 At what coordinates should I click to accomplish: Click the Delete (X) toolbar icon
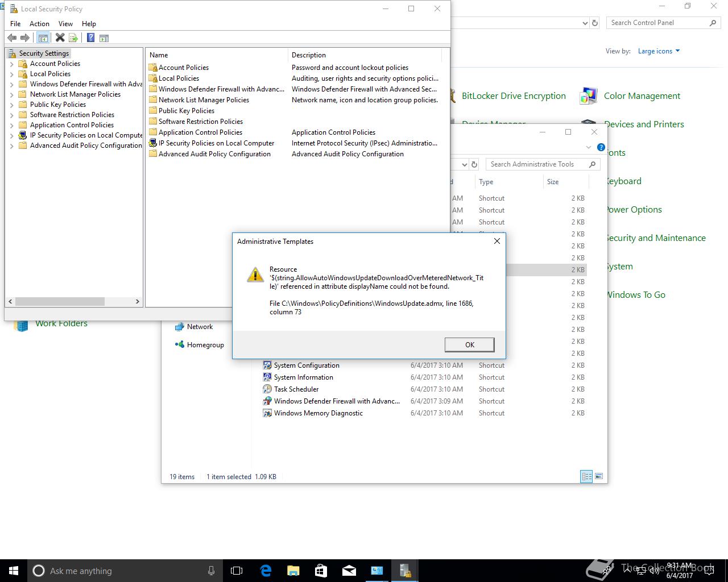point(60,38)
